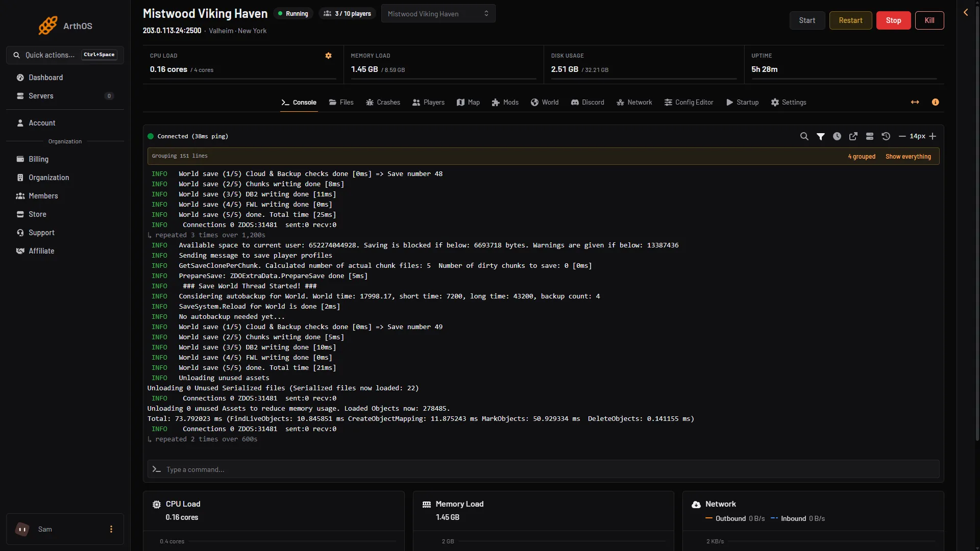
Task: Decrease console font size minus button
Action: point(902,136)
